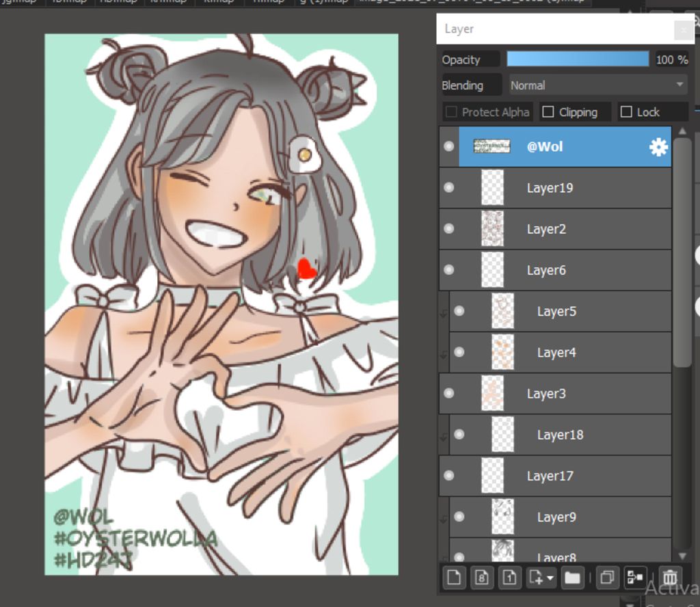Viewport: 700px width, 607px height.
Task: Hide Layer3
Action: [449, 393]
